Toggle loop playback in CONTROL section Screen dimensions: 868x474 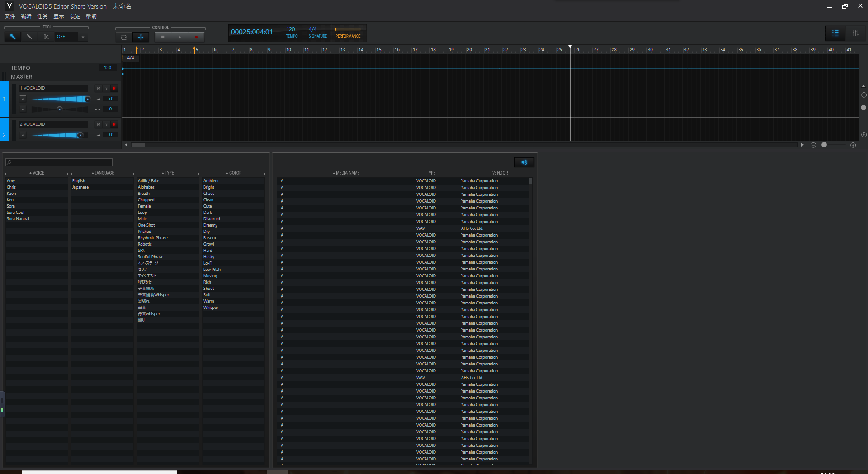[124, 37]
